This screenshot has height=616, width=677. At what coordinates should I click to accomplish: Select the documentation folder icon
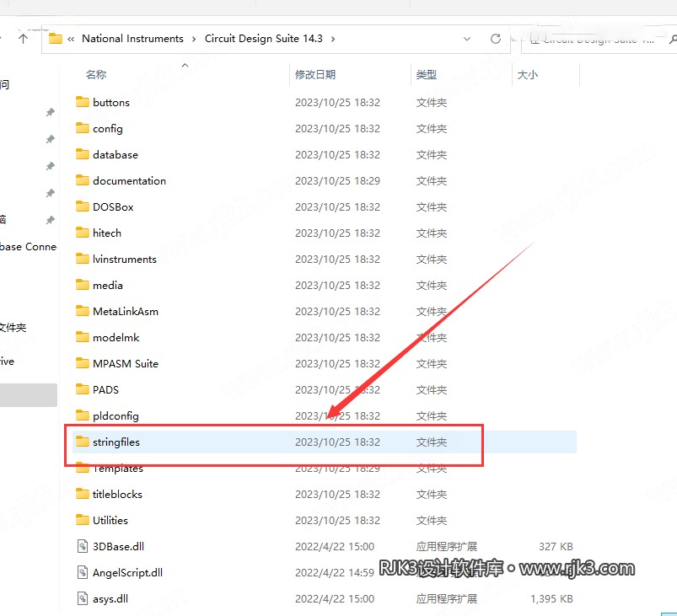tap(82, 180)
